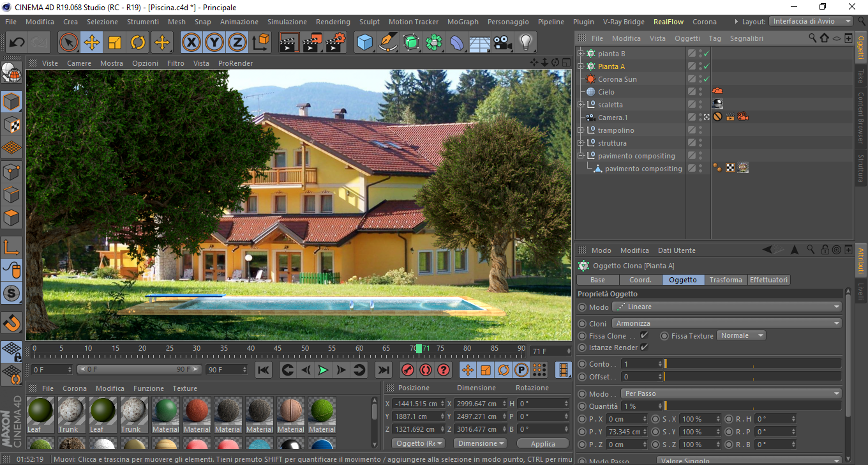
Task: Open the viewport Camere menu
Action: coord(79,63)
